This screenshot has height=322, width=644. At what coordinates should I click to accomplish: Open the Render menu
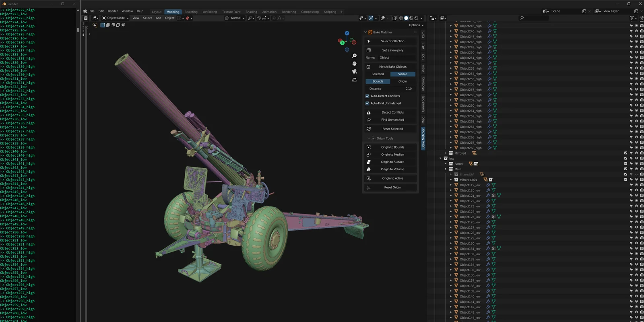point(113,11)
